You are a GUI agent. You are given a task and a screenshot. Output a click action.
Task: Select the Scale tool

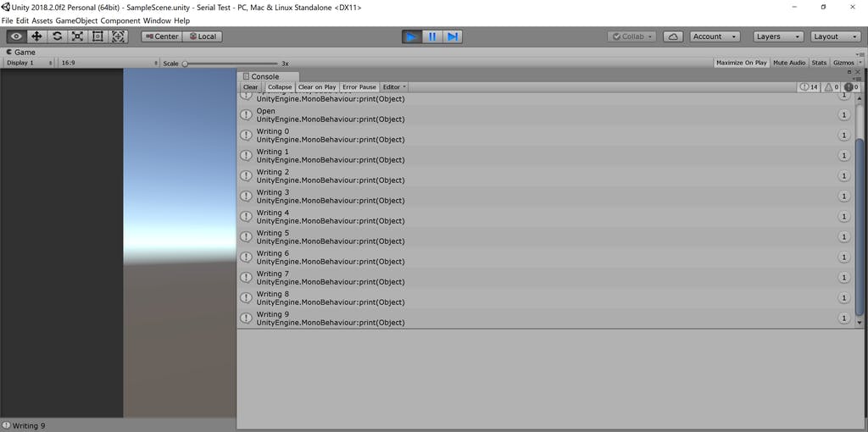[x=77, y=36]
